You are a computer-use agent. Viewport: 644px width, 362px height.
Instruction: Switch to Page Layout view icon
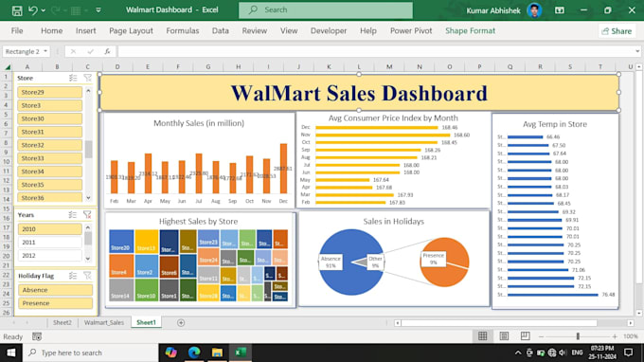pos(504,336)
